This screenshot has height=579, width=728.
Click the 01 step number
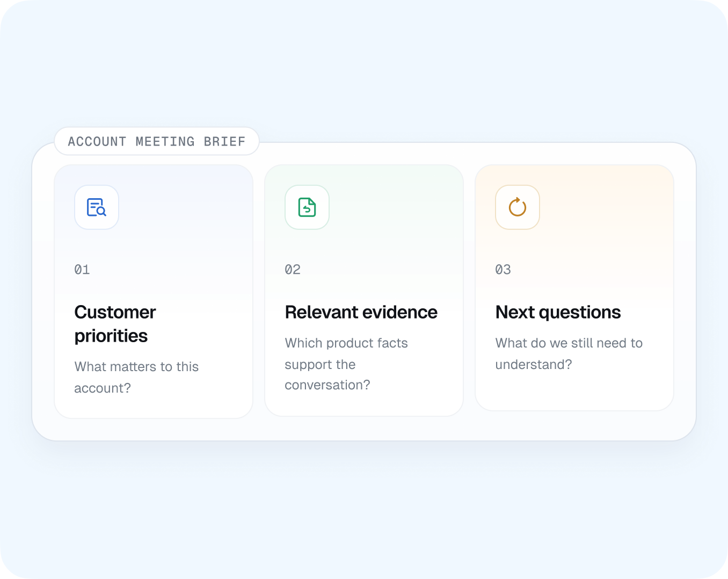[x=82, y=269]
